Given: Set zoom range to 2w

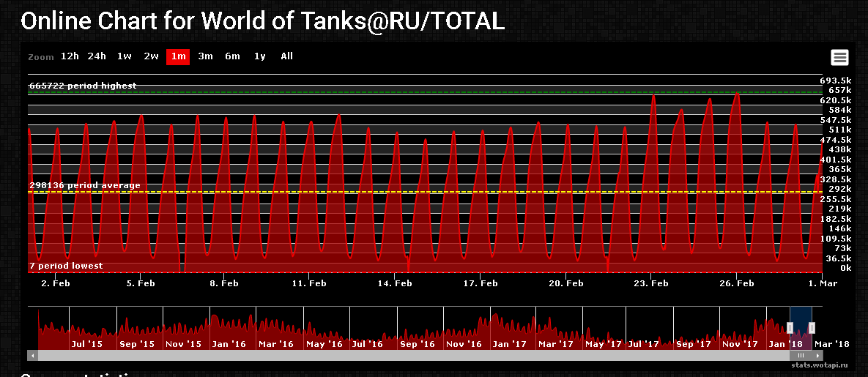Looking at the screenshot, I should (151, 56).
